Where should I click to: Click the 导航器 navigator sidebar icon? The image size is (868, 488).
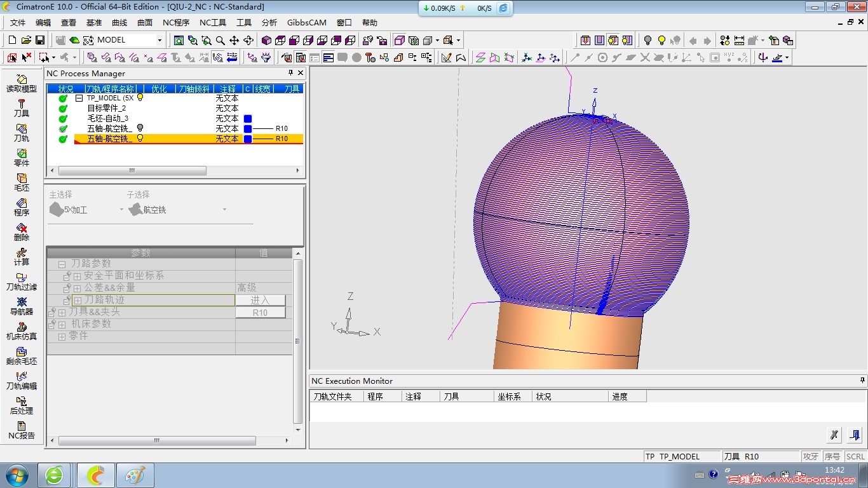click(21, 306)
